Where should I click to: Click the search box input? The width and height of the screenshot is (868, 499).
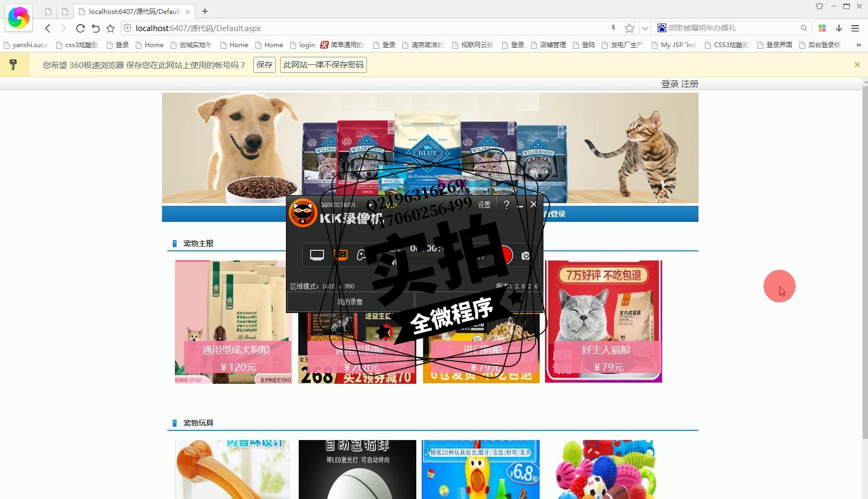[732, 28]
